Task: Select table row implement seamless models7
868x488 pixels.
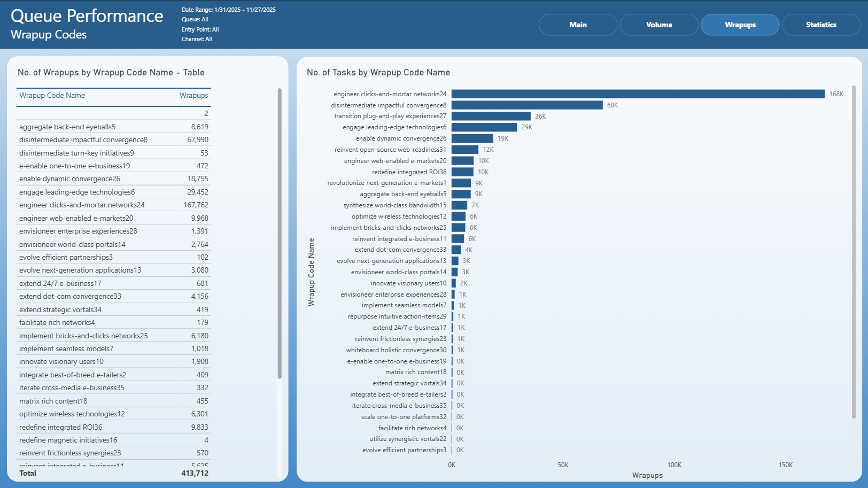Action: point(114,348)
